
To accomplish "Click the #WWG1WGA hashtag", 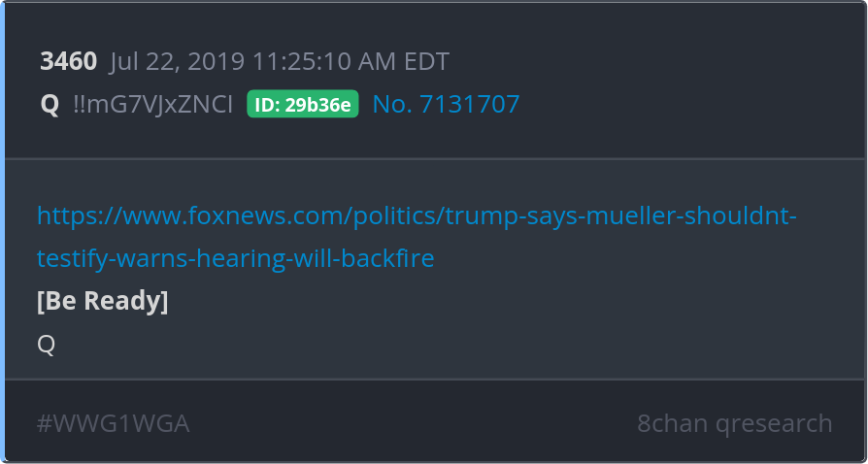I will pyautogui.click(x=113, y=423).
